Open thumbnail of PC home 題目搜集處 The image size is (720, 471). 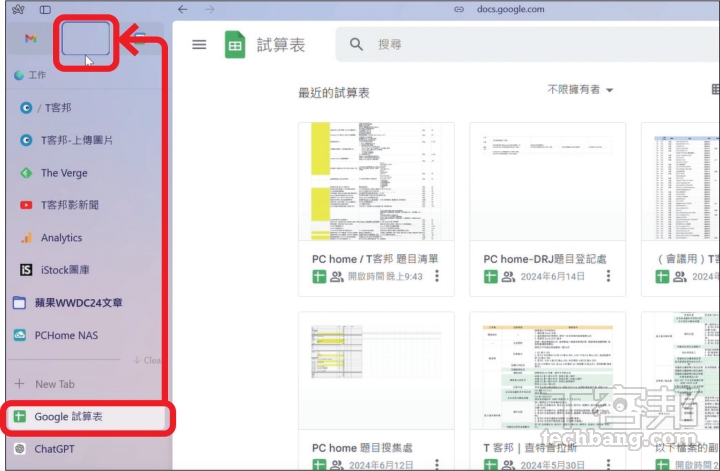376,371
